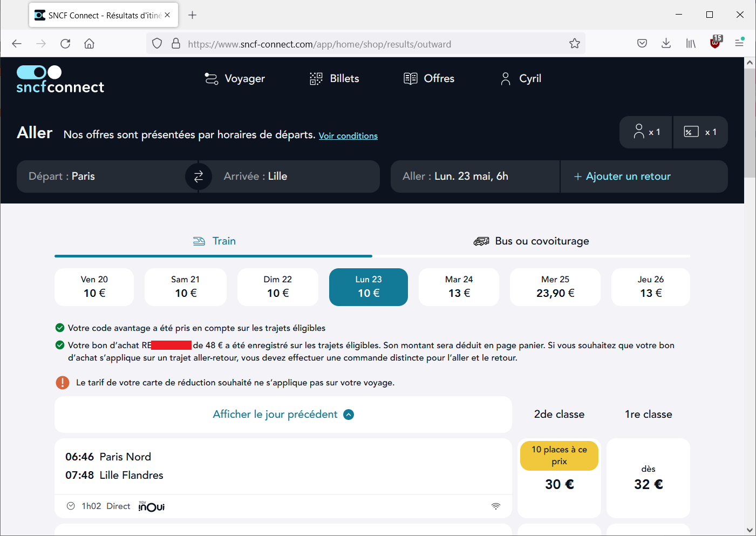Save page to Pocket
Screen dimensions: 756x536
click(x=642, y=44)
